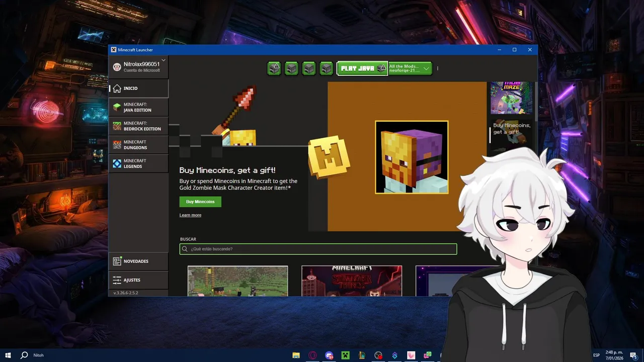Click the Play Java button
Image resolution: width=644 pixels, height=362 pixels.
[x=362, y=68]
